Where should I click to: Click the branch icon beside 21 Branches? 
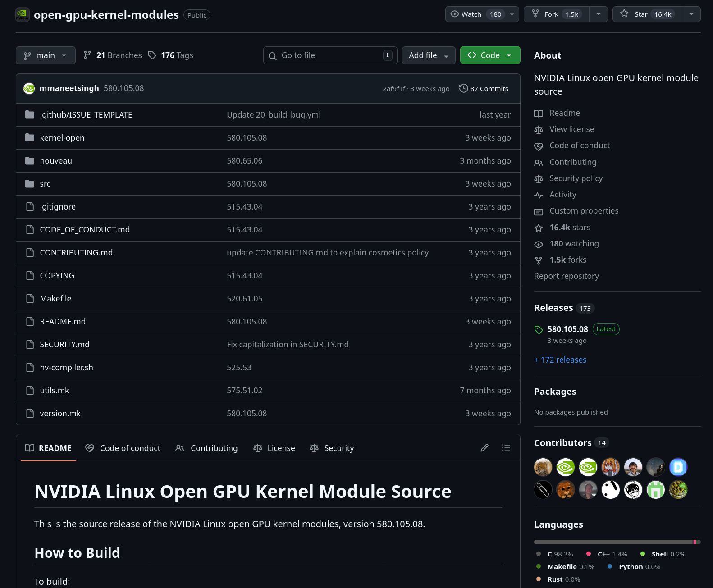coord(87,55)
